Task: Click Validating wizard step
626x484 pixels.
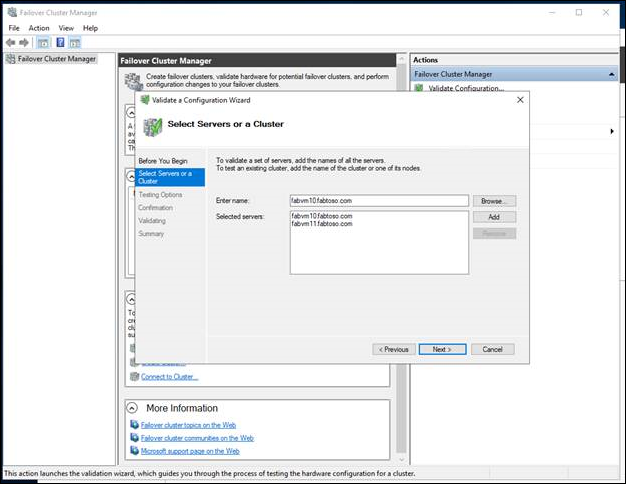Action: (x=152, y=220)
